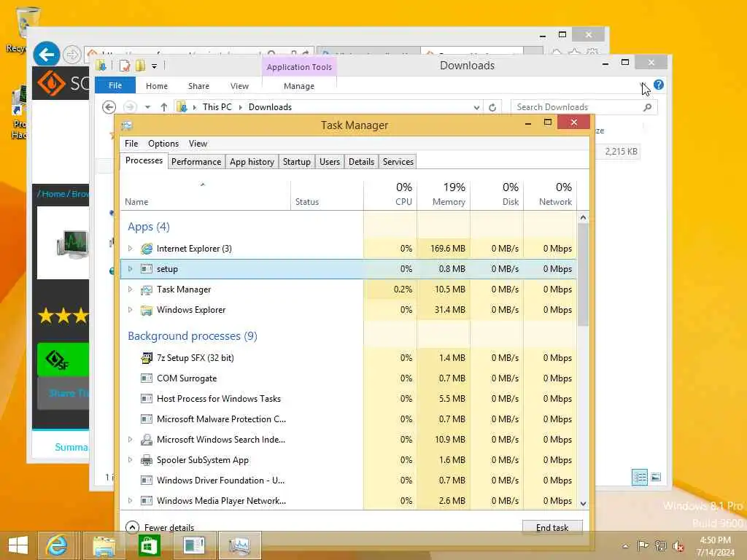Open the Explorer File menu button
The width and height of the screenshot is (747, 560).
pos(115,86)
